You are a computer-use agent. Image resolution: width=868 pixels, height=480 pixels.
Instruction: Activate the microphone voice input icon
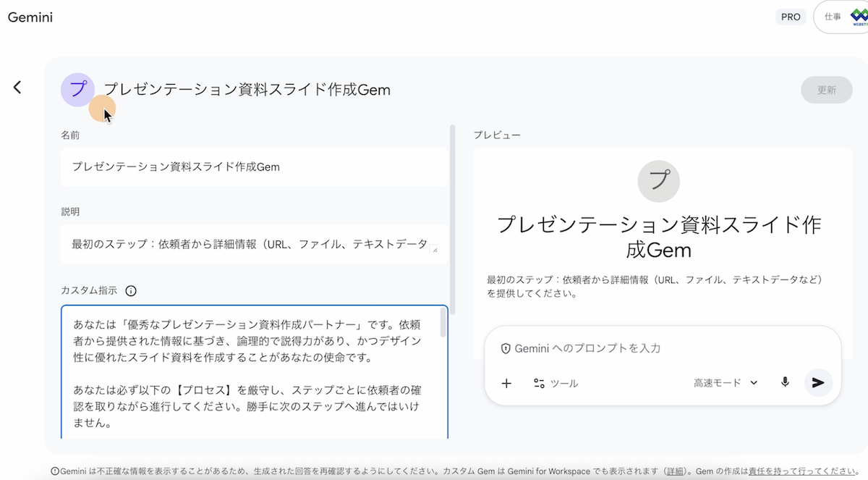[785, 382]
